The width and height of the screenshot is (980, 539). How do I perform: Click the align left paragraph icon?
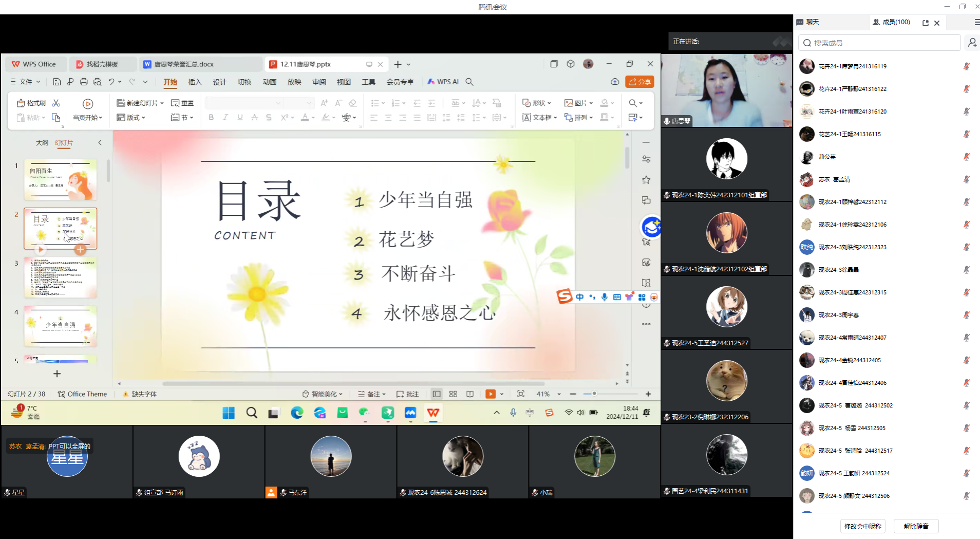coord(374,118)
